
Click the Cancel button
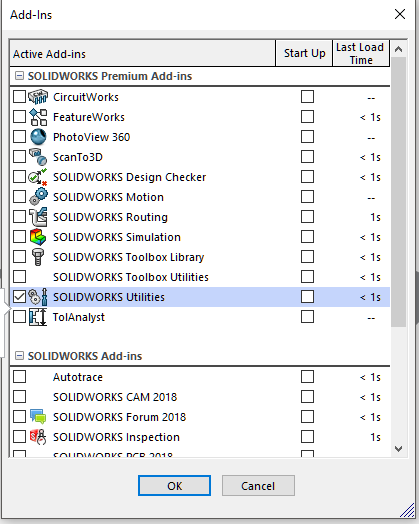(258, 486)
